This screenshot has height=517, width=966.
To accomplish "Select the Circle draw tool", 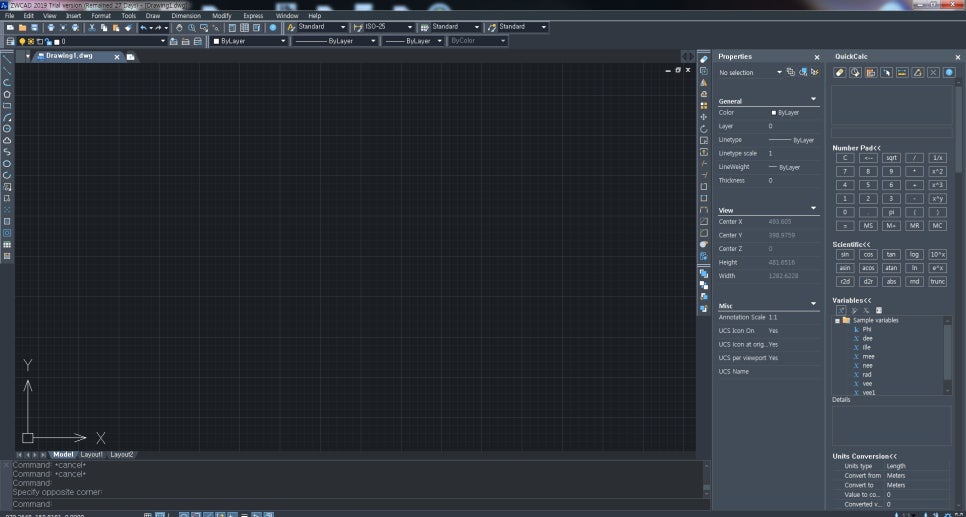I will pyautogui.click(x=7, y=129).
